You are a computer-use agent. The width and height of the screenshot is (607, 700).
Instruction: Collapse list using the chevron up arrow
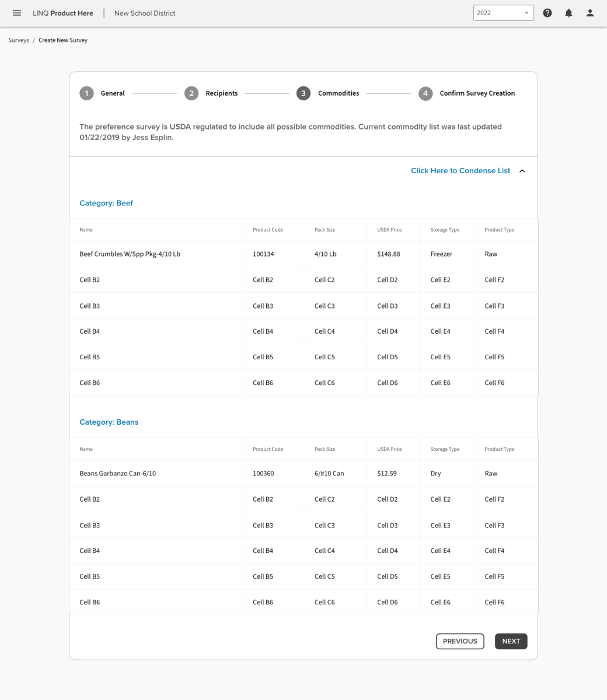[x=522, y=171]
